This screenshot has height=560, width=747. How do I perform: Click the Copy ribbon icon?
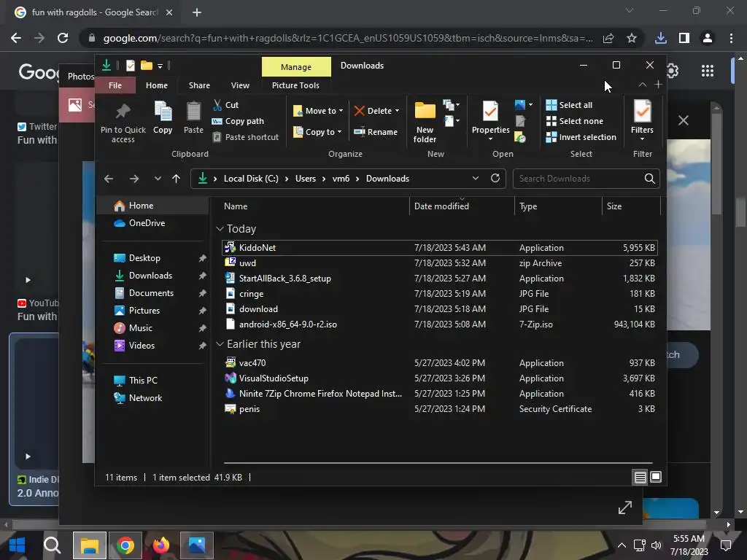point(163,112)
